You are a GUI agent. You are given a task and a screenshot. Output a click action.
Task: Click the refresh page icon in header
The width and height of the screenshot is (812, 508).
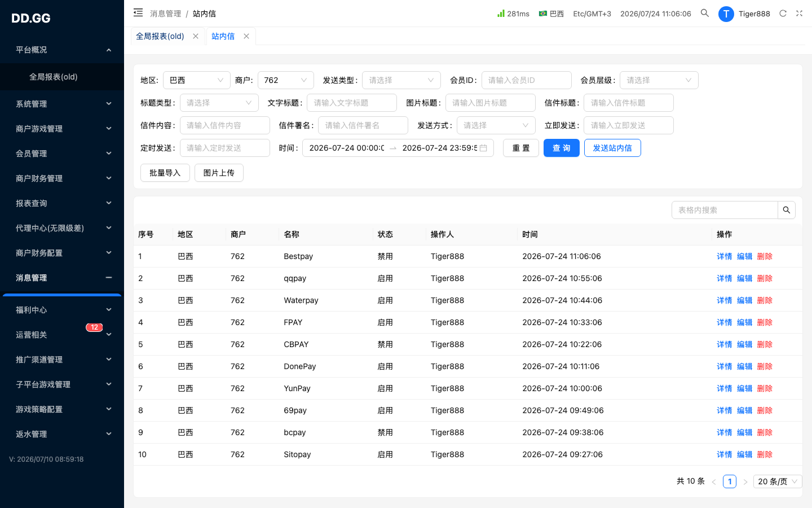pyautogui.click(x=783, y=14)
